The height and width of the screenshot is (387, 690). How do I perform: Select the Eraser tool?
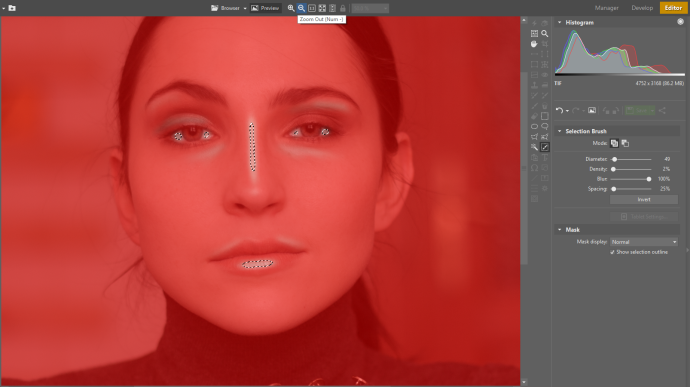[x=534, y=116]
